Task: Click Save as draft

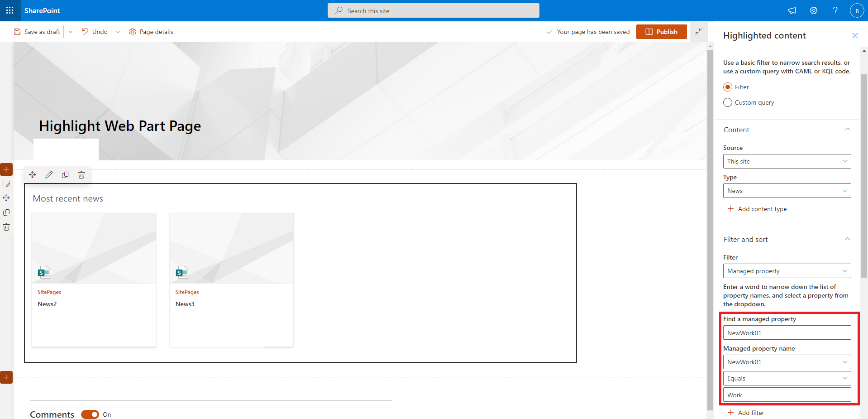Action: tap(37, 32)
